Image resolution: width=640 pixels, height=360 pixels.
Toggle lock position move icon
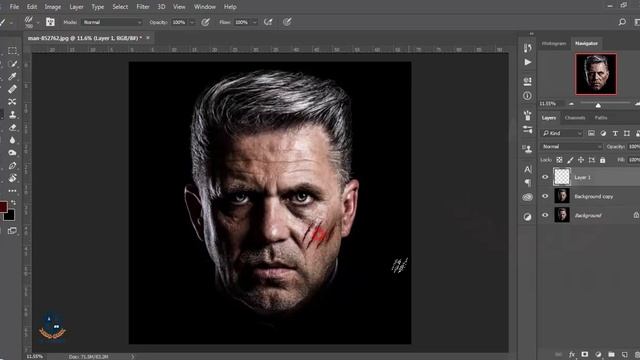tap(581, 160)
